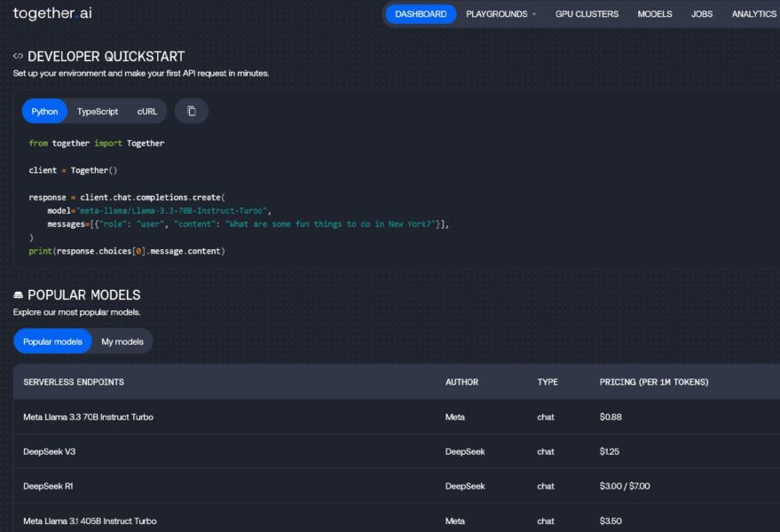Open the GPU Clusters page
Image resolution: width=780 pixels, height=532 pixels.
pos(587,14)
